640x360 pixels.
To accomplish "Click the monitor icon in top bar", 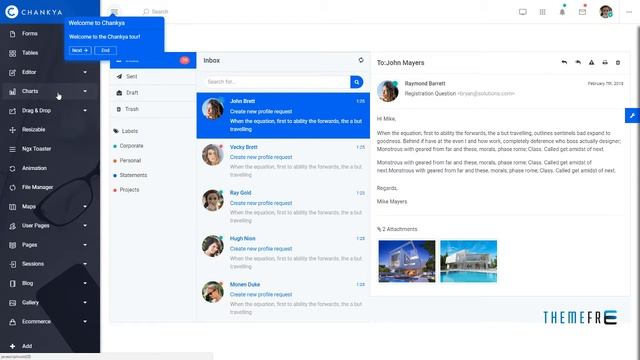I will (x=522, y=12).
